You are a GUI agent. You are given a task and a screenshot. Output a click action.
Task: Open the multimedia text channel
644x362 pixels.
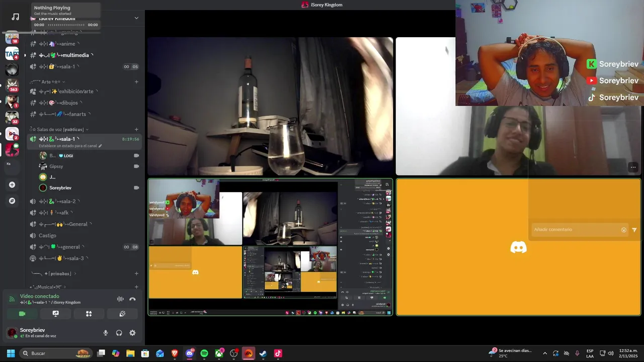click(x=85, y=55)
